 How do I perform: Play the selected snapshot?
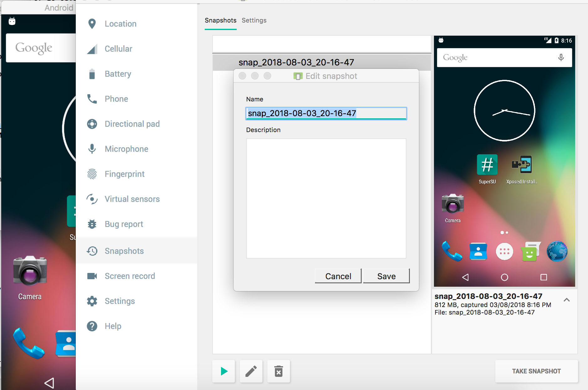[223, 371]
